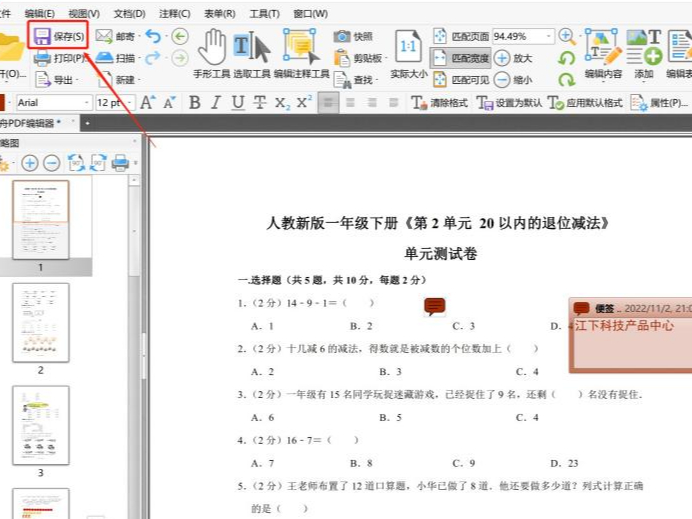Open the Document (文档) menu

tap(129, 14)
